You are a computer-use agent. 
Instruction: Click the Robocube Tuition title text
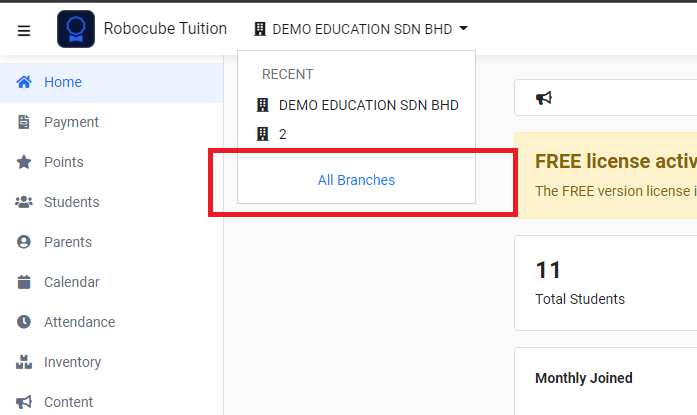click(165, 29)
